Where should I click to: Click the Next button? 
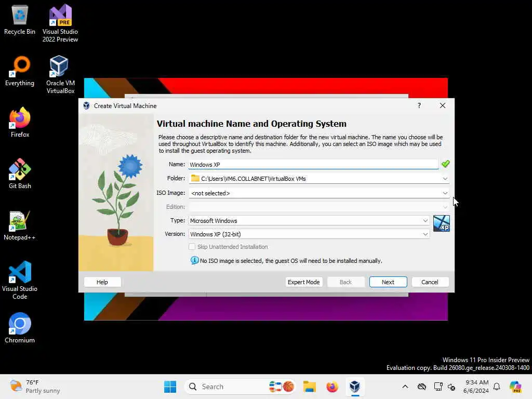(x=388, y=282)
